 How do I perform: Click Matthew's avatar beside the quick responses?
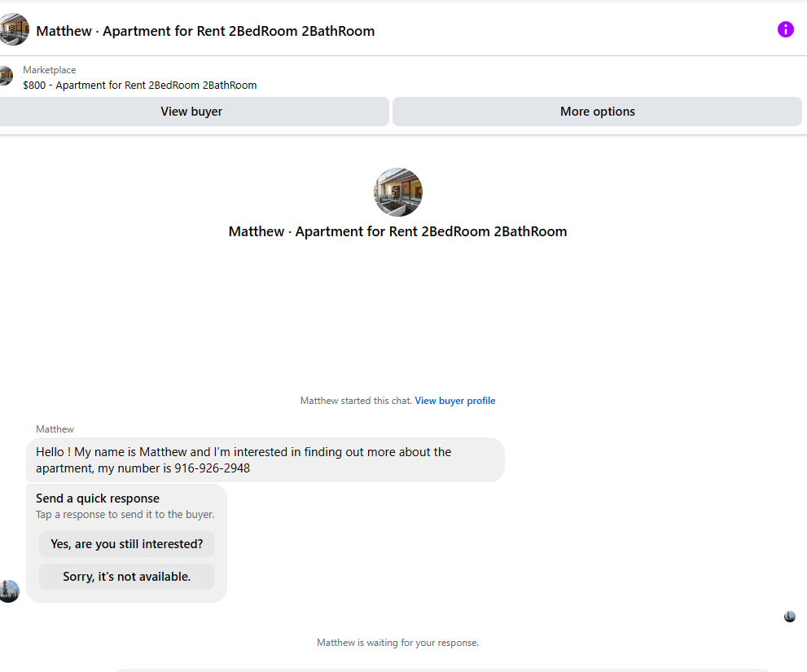(9, 591)
